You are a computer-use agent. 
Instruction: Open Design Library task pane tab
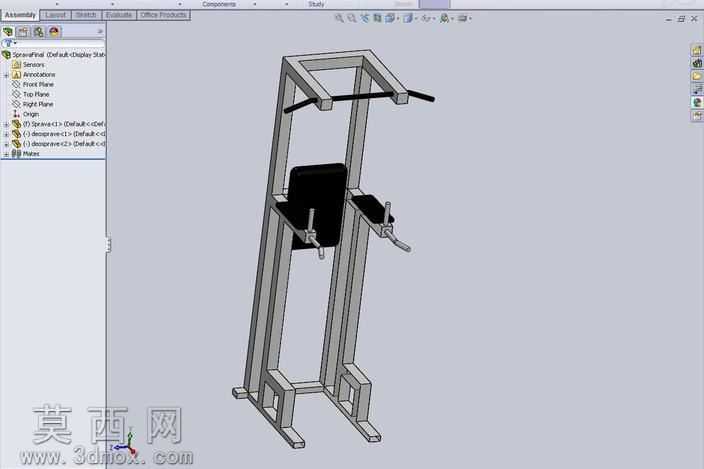coord(697,63)
